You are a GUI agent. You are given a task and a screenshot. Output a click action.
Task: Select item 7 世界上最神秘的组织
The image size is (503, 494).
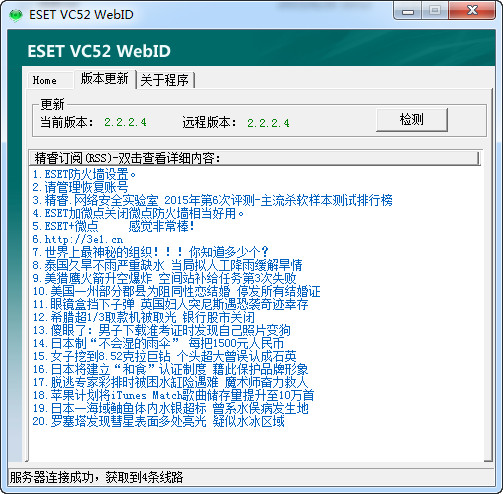pos(150,252)
